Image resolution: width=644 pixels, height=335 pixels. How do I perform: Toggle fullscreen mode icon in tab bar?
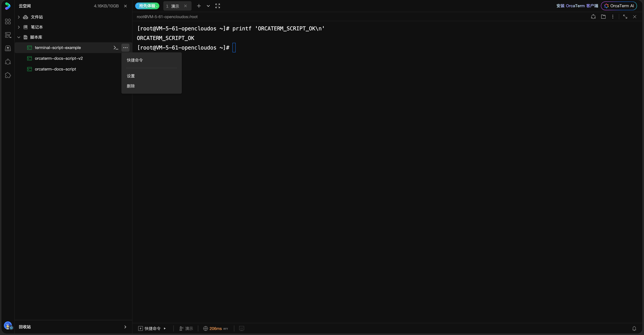pyautogui.click(x=218, y=6)
